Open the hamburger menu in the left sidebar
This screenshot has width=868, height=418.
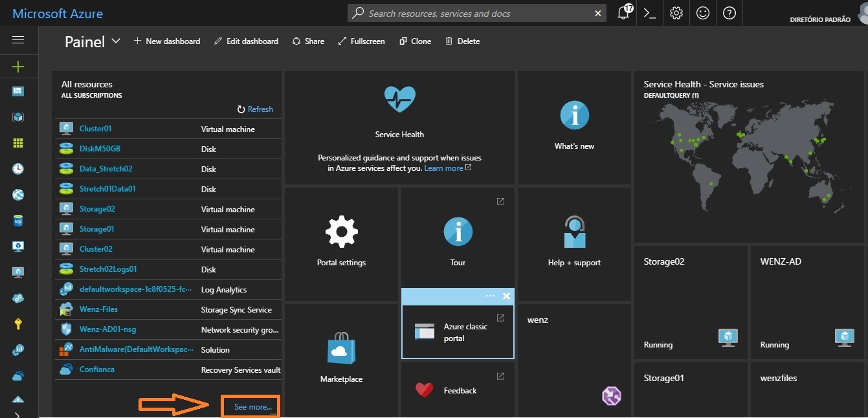(x=18, y=40)
